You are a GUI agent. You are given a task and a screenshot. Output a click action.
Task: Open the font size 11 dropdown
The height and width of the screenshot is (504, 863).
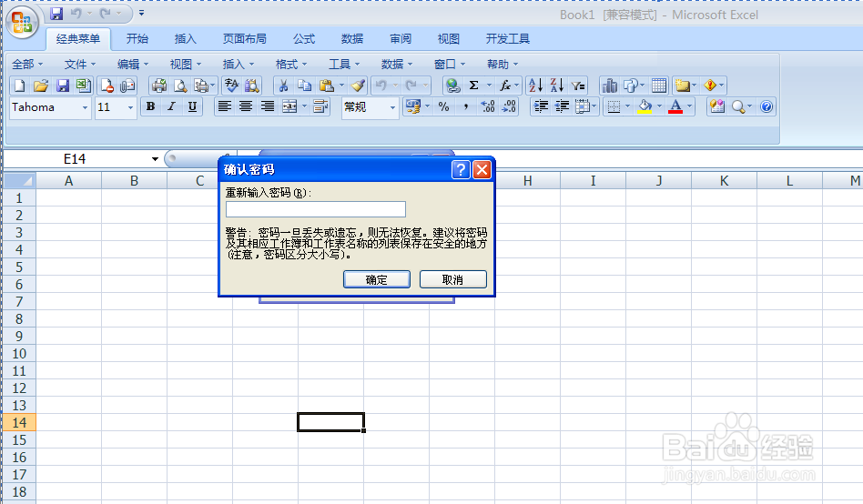point(130,108)
